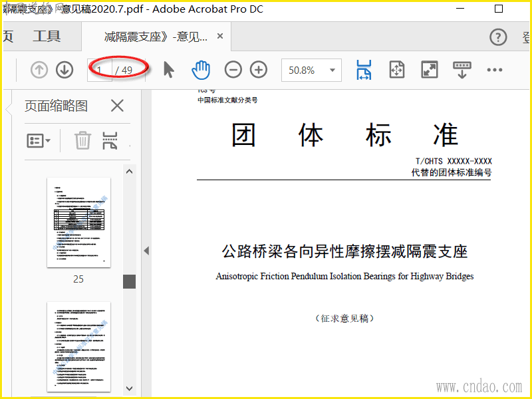532x399 pixels.
Task: Click the 团体标准 heading
Action: click(344, 135)
